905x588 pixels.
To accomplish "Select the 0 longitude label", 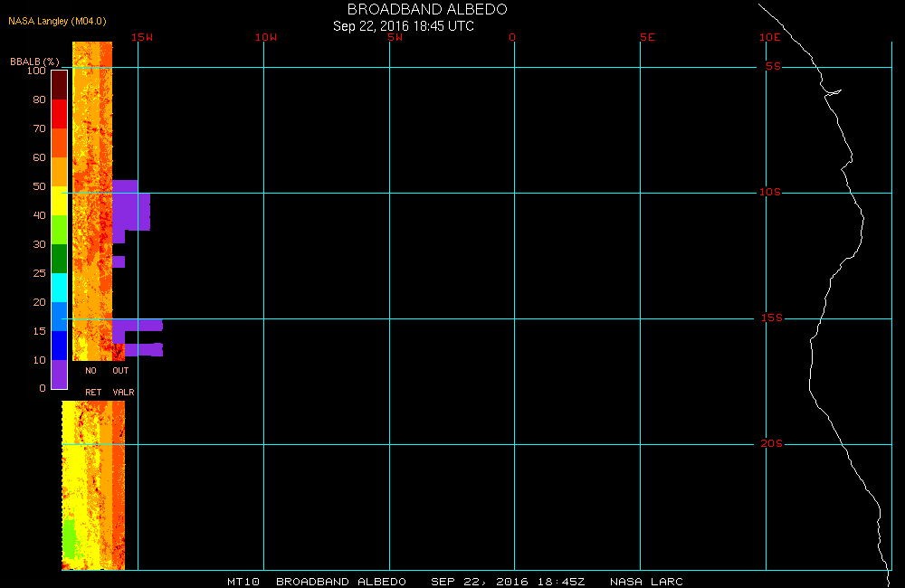I will click(512, 37).
